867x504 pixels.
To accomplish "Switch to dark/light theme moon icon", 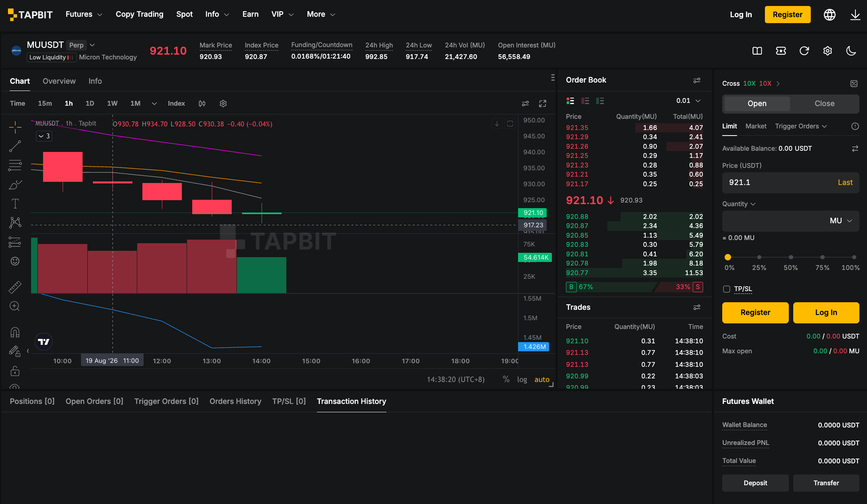I will pos(851,51).
